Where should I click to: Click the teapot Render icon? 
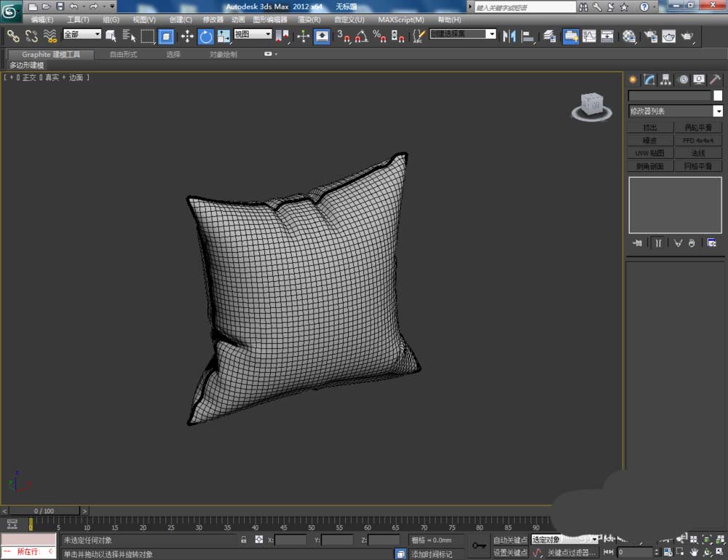tap(687, 36)
